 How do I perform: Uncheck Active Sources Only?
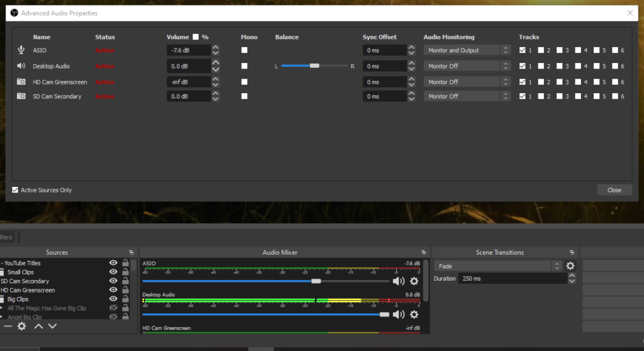15,190
